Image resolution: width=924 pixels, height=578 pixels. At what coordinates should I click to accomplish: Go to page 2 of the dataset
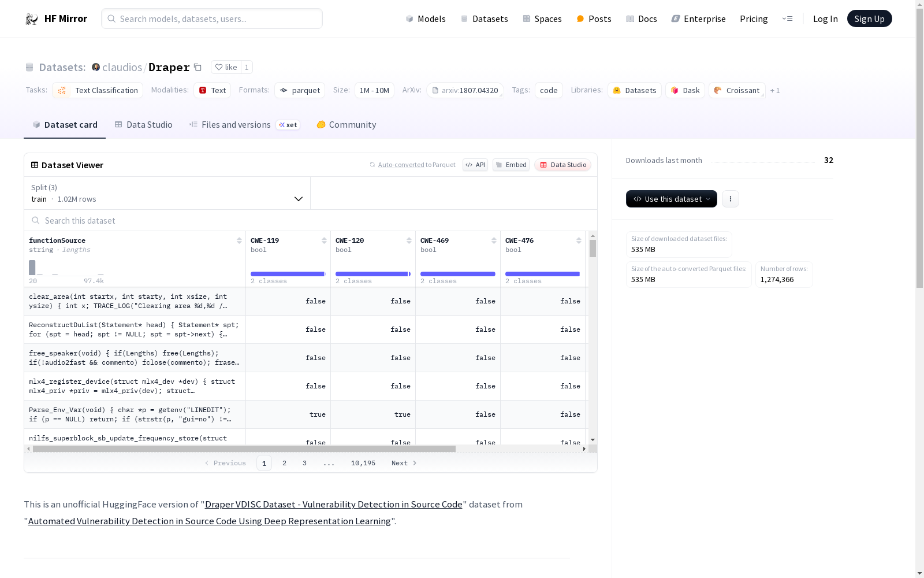tap(284, 463)
